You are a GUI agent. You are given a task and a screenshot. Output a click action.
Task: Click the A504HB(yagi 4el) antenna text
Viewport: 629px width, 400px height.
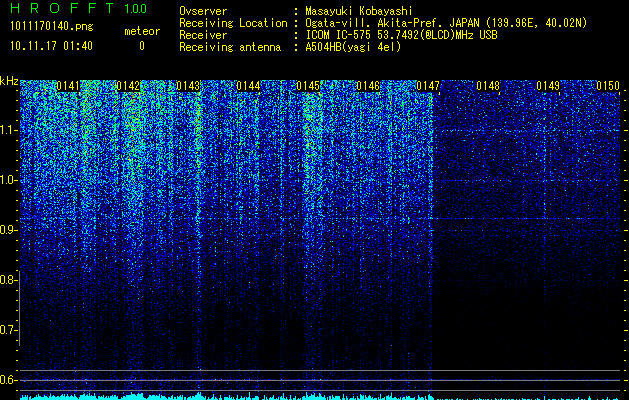click(x=353, y=47)
